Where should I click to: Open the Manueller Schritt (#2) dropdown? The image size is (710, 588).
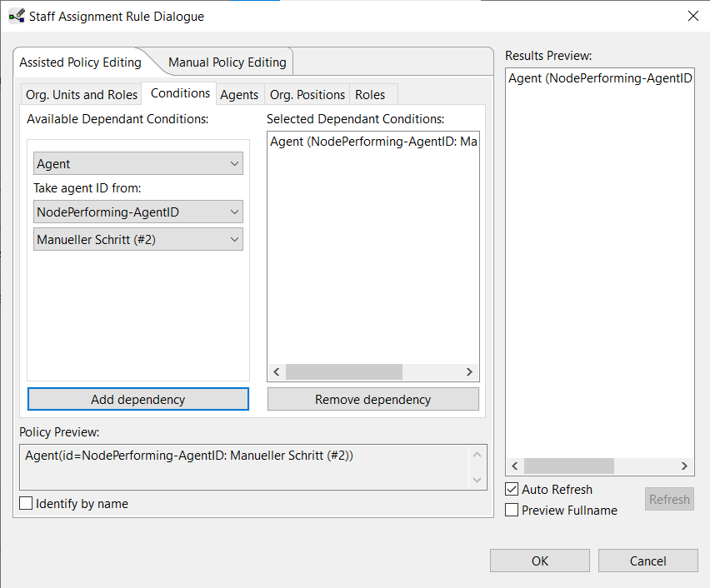pos(138,240)
